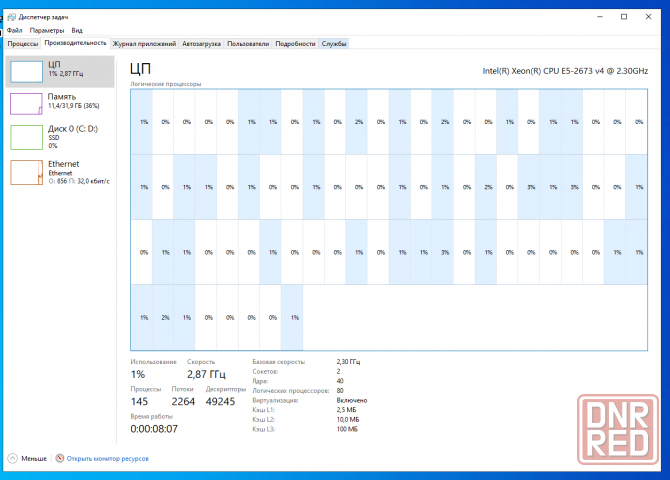Click the Использование 1% value
Viewport: 670px width, 480px height.
coord(138,374)
